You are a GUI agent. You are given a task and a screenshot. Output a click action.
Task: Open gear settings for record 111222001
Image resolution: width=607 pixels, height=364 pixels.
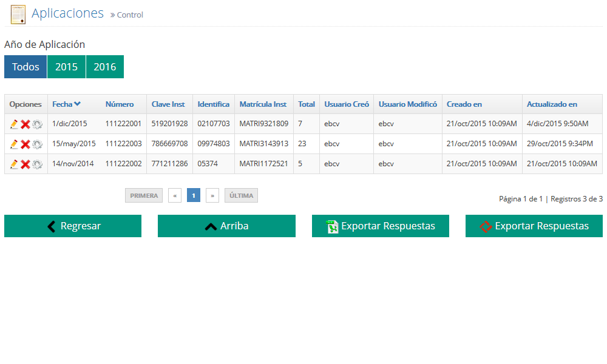click(x=37, y=124)
